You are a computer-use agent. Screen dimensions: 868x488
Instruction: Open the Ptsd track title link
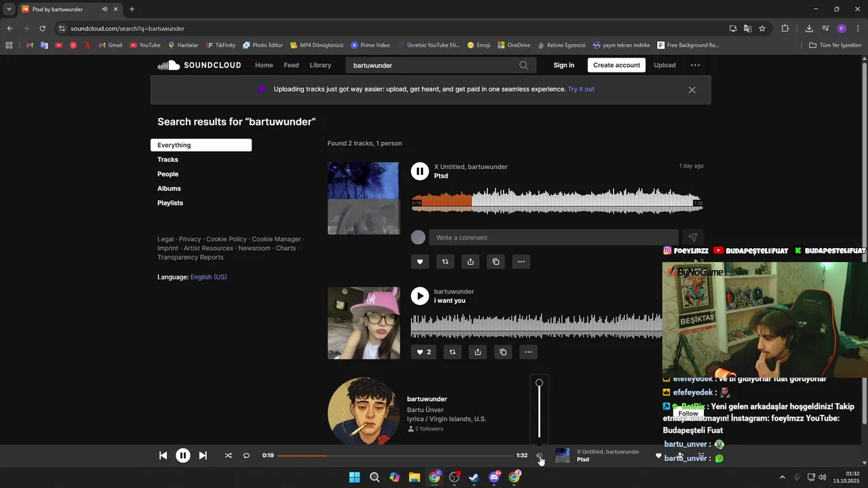click(441, 176)
